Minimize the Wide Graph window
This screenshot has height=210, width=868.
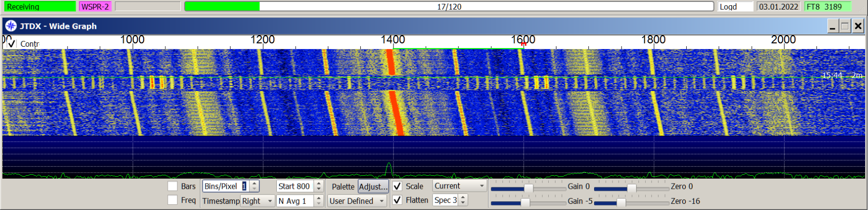click(x=832, y=26)
